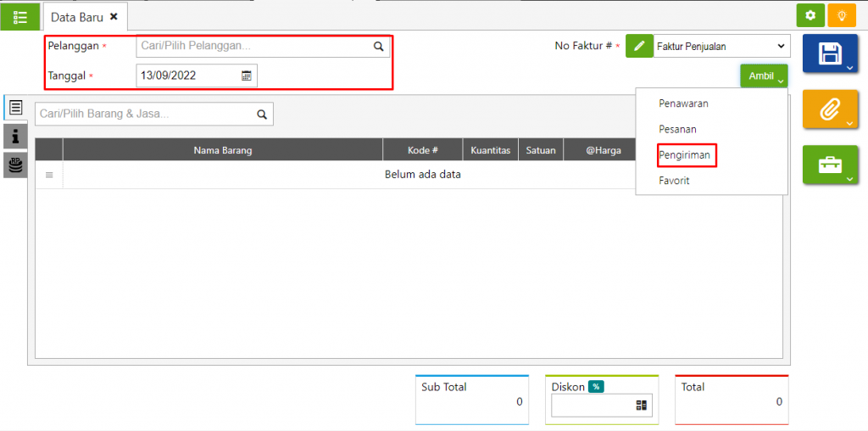Open the Rp coins cost side tab
The image size is (868, 431).
click(15, 165)
